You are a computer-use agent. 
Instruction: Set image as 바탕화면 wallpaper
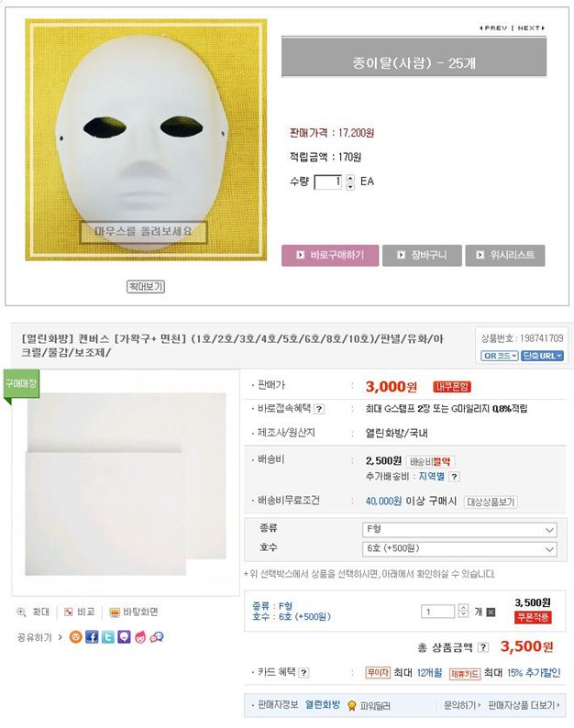tap(133, 612)
